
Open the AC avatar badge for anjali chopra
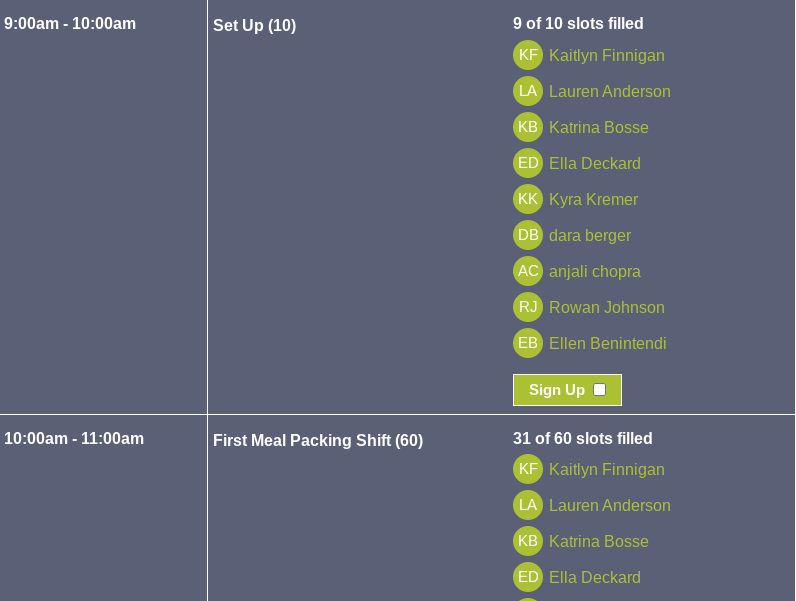tap(528, 271)
